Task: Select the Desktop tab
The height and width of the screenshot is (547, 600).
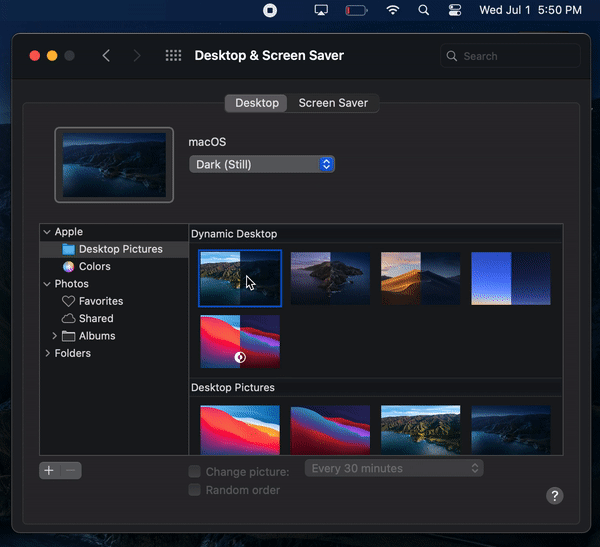Action: point(256,103)
